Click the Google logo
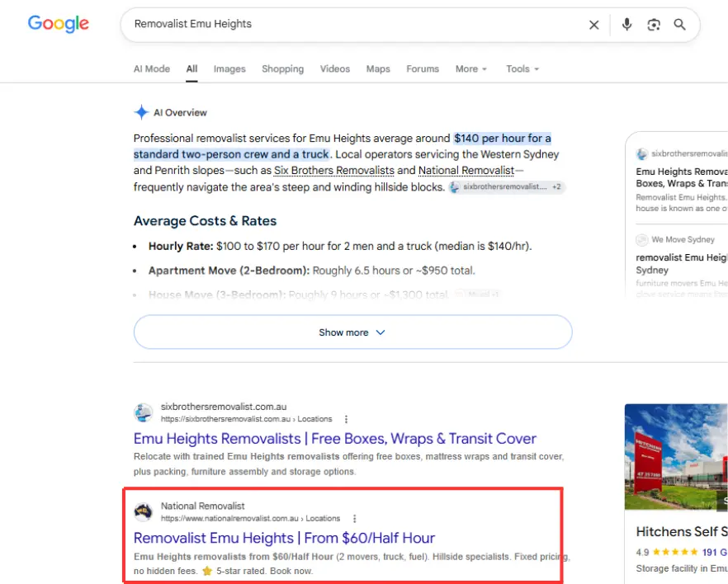Image resolution: width=728 pixels, height=584 pixels. [58, 24]
